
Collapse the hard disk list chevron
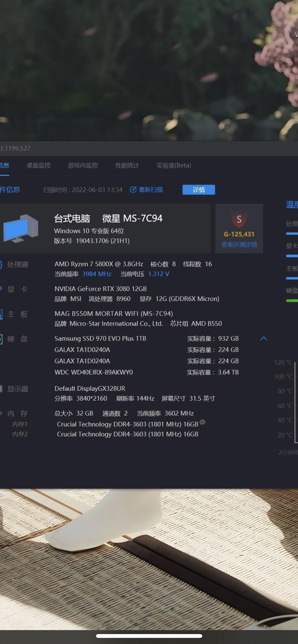tap(264, 339)
